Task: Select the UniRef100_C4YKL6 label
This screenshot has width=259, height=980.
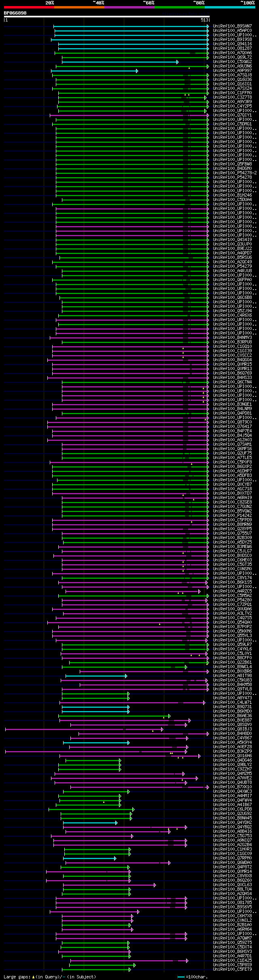Action: click(x=232, y=649)
